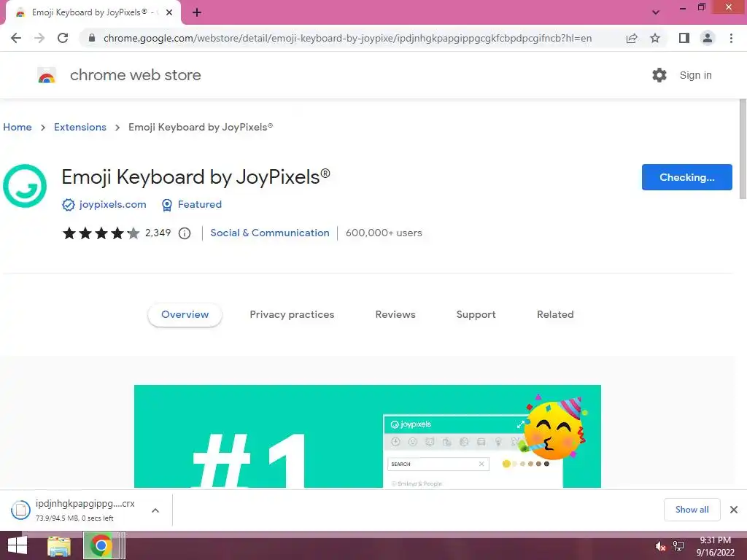Viewport: 747px width, 560px height.
Task: Browse the Social & Communication category
Action: click(x=270, y=233)
